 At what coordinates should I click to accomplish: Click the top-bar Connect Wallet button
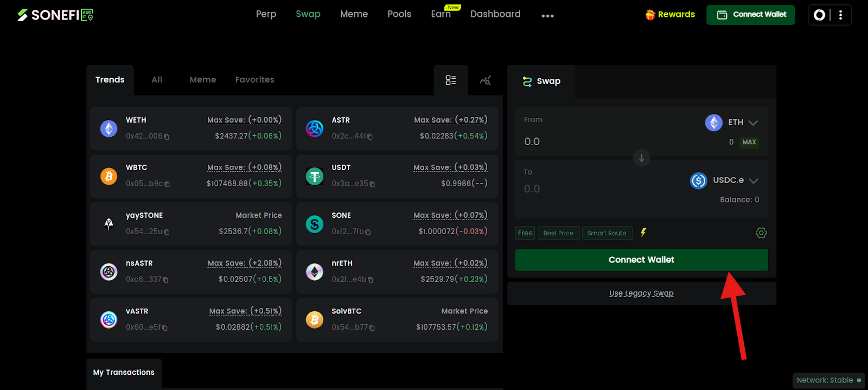click(x=750, y=15)
